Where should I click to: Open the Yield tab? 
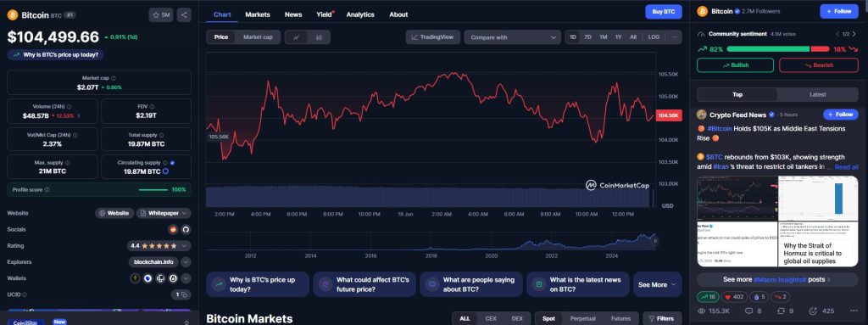click(x=325, y=14)
